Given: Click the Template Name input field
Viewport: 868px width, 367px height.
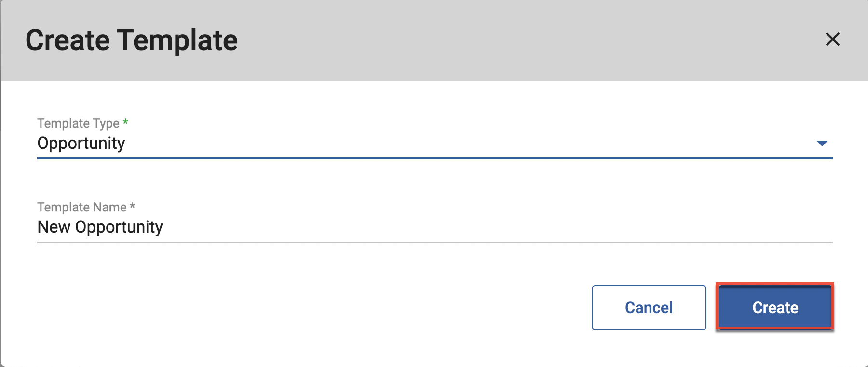Looking at the screenshot, I should 434,227.
